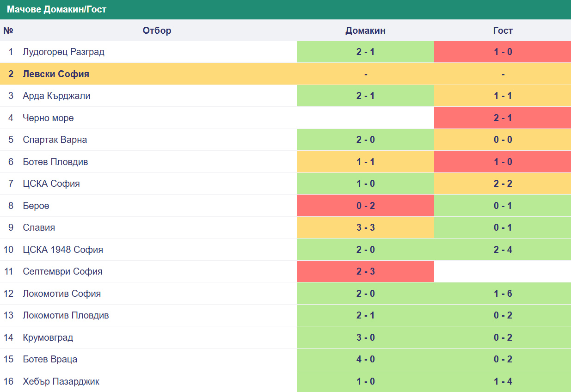Open the Черно море team page
This screenshot has width=571, height=392.
pos(48,118)
